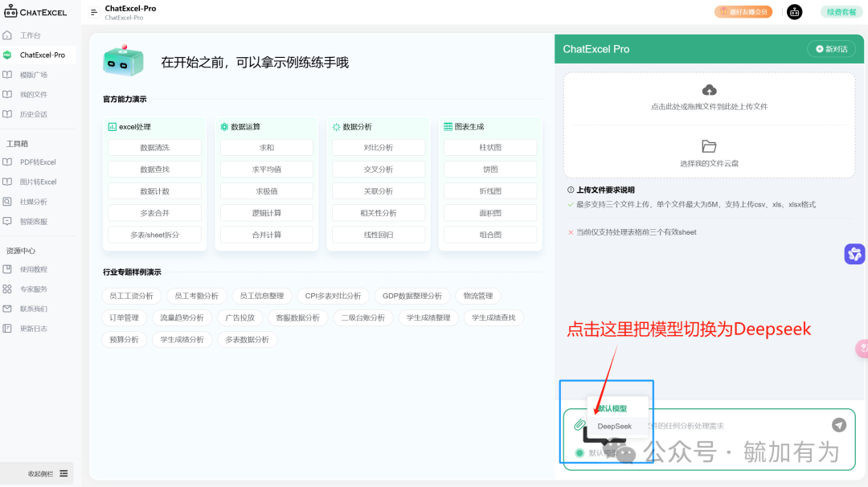Open the 流量趋势分析 sample
Viewport: 868px width, 487px height.
pos(182,317)
